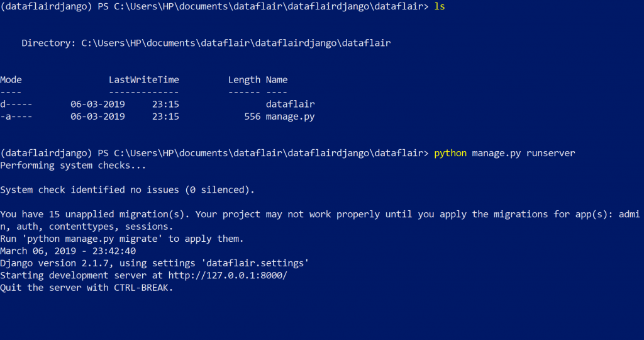The height and width of the screenshot is (340, 644).
Task: Click the yellow 'python' command word
Action: click(x=450, y=154)
